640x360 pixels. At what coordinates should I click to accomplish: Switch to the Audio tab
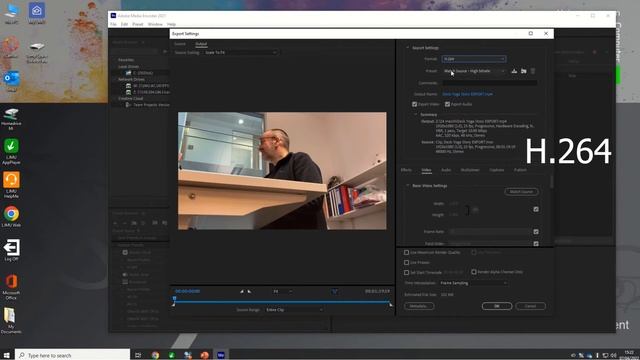click(446, 170)
